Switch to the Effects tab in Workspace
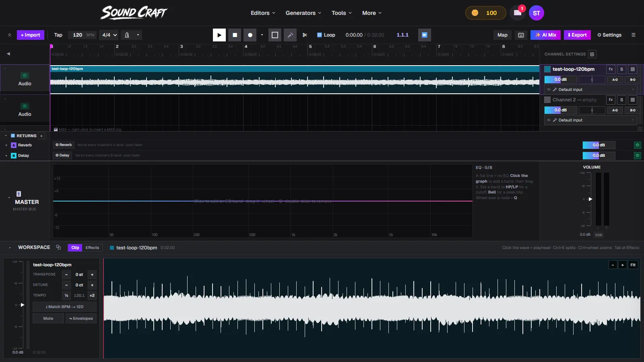This screenshot has width=644, height=362. 92,248
